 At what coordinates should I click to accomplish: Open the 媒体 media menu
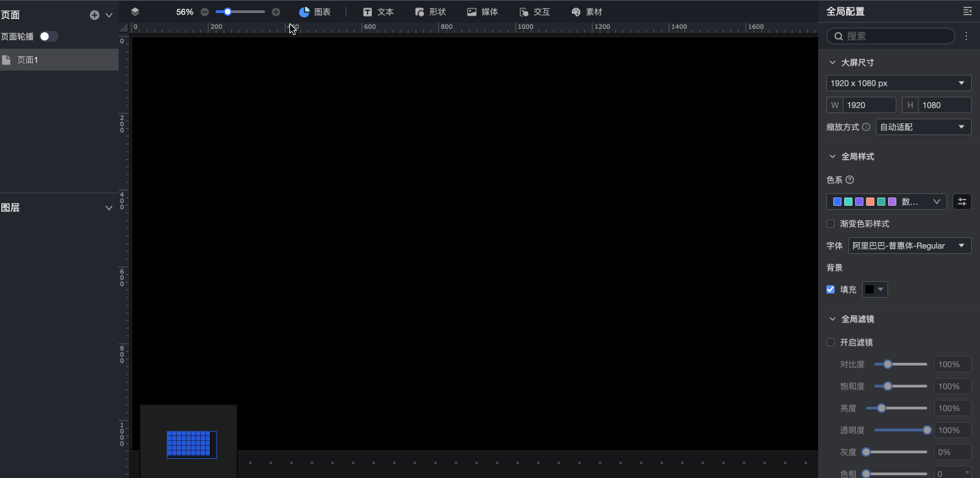point(482,12)
